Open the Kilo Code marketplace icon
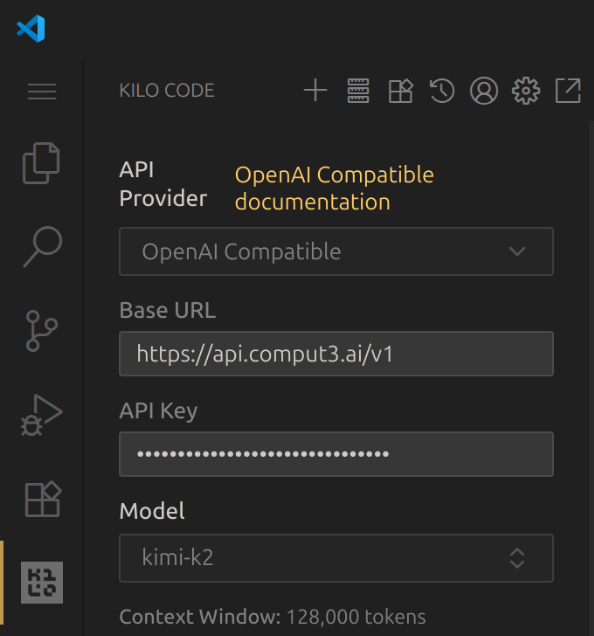The image size is (594, 636). coord(400,91)
